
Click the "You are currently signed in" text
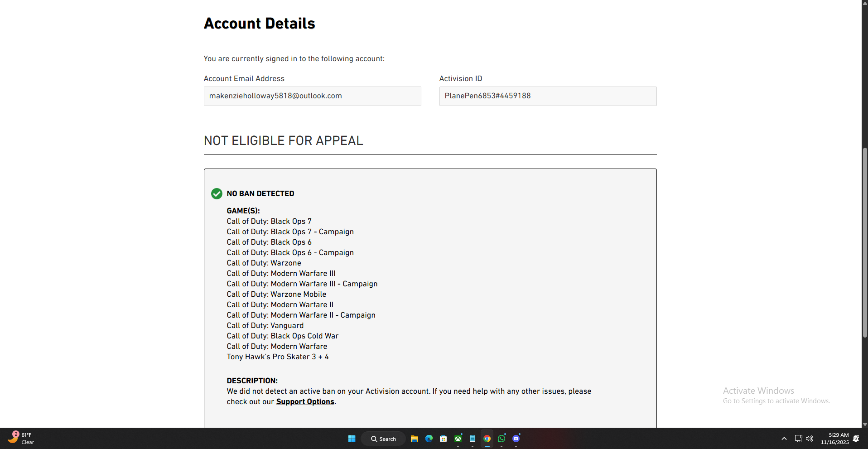294,58
